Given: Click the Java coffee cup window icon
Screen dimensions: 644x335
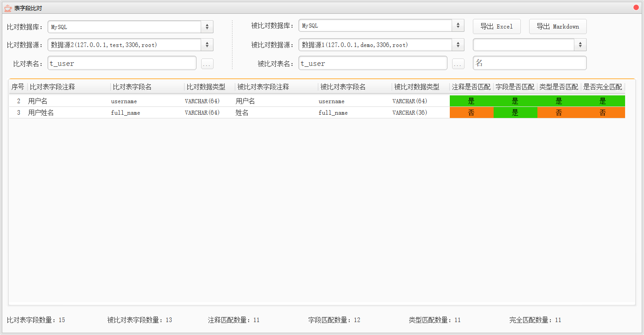Looking at the screenshot, I should 7,8.
